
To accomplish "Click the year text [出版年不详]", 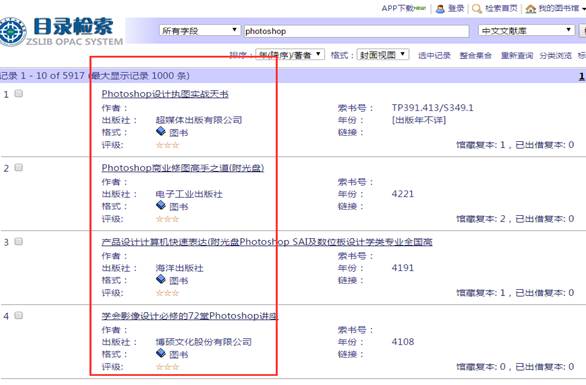I will click(419, 120).
